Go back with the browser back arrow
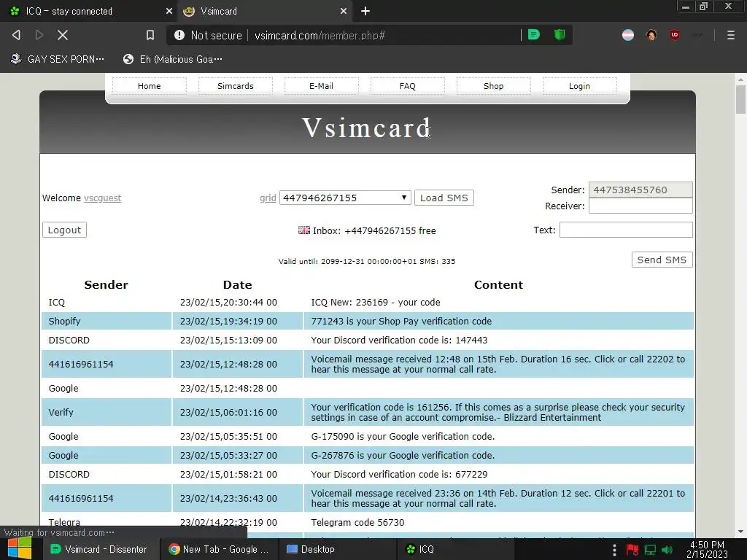 coord(16,35)
